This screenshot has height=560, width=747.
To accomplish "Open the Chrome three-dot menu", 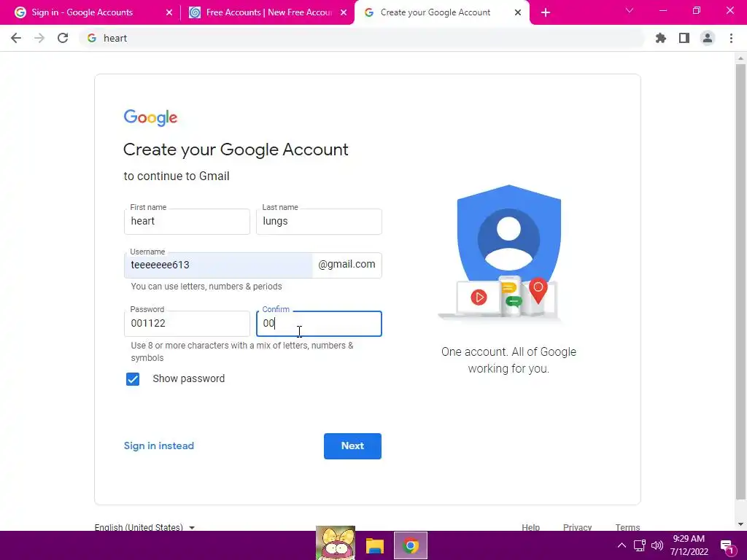I will (x=731, y=38).
